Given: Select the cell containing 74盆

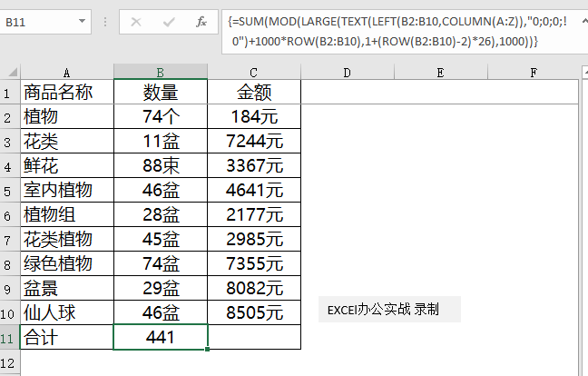Looking at the screenshot, I should (161, 263).
